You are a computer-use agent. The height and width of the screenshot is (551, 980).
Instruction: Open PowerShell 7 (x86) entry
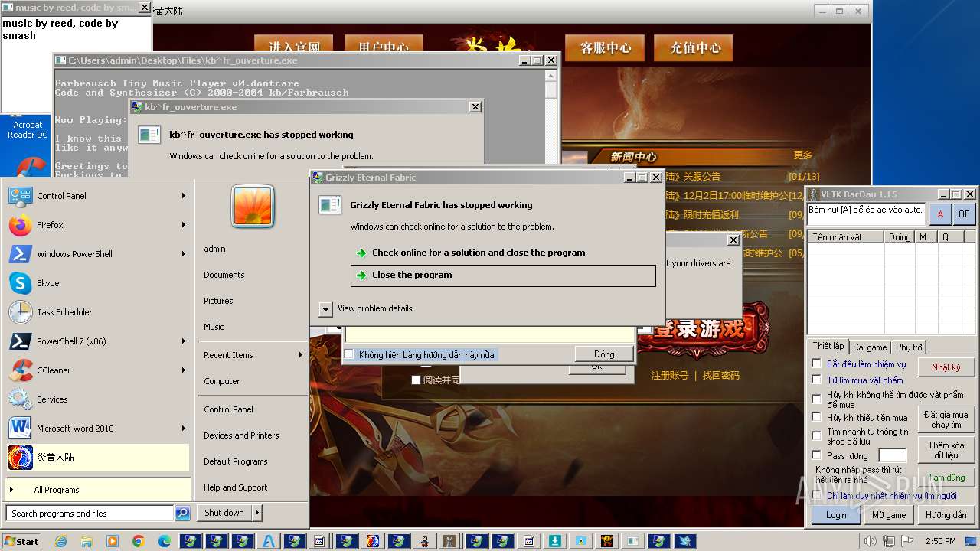click(x=97, y=341)
